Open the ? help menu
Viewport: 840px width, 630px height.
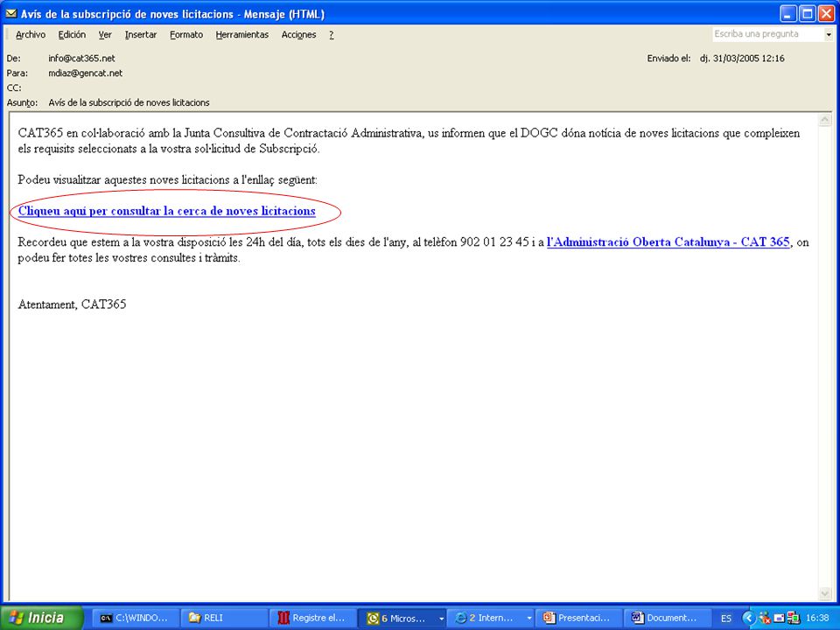(331, 35)
